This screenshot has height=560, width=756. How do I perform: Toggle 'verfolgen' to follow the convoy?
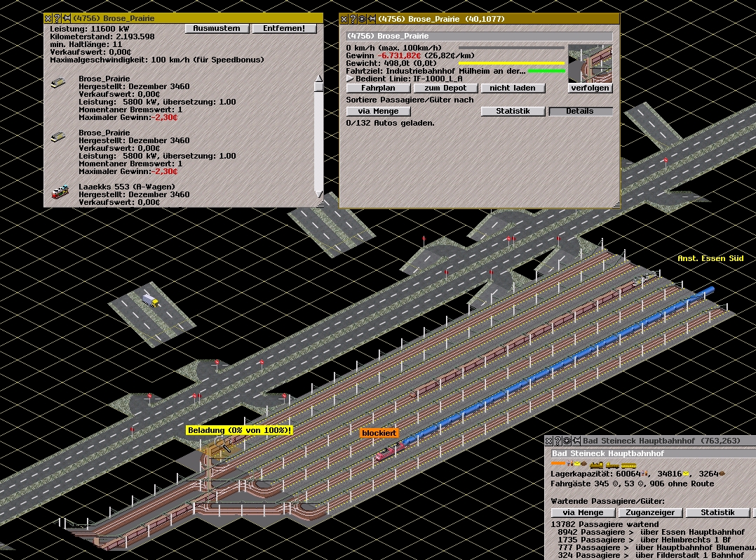click(590, 88)
